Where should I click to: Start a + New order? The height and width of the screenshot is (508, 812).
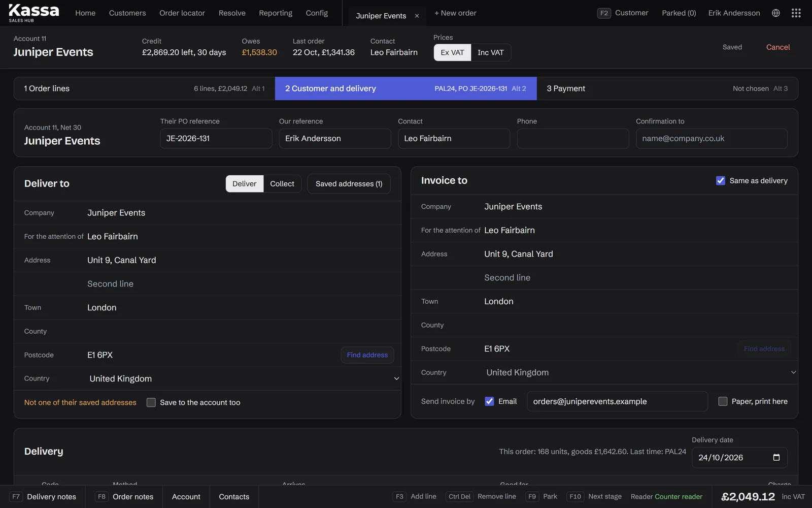coord(455,13)
